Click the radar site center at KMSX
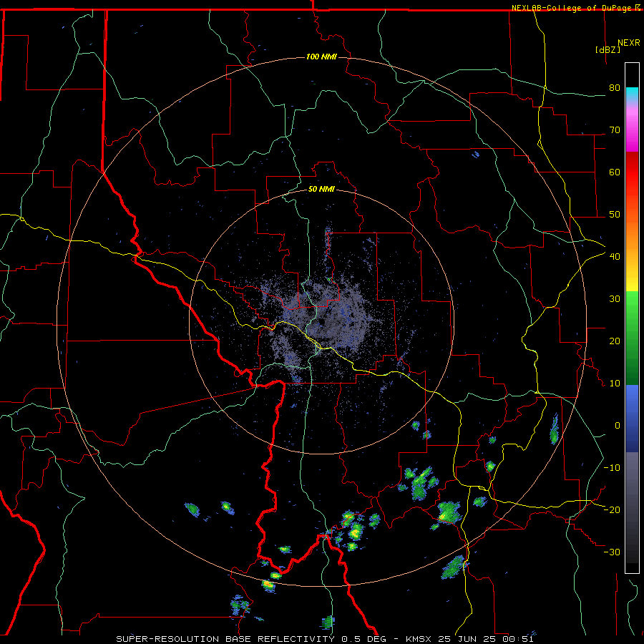The image size is (644, 644). coord(321,321)
